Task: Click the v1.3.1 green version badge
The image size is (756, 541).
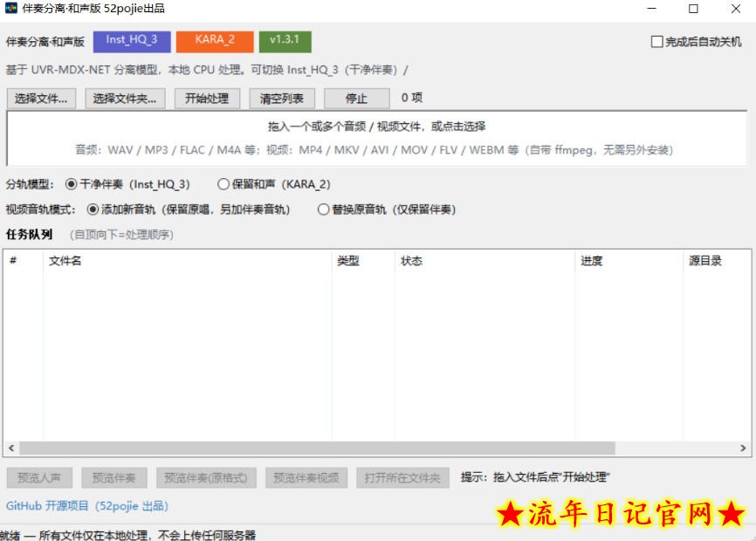Action: [x=285, y=41]
